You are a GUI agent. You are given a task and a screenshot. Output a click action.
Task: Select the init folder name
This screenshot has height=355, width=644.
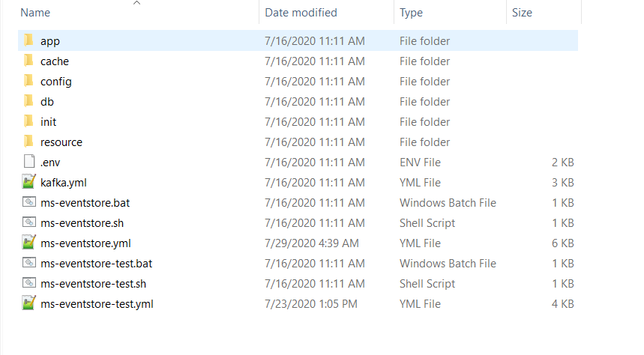point(49,121)
